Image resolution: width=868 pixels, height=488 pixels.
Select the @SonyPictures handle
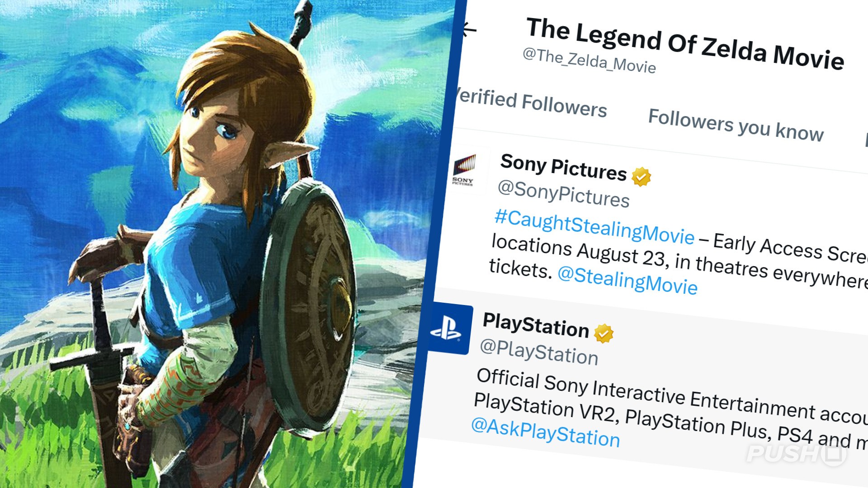563,194
